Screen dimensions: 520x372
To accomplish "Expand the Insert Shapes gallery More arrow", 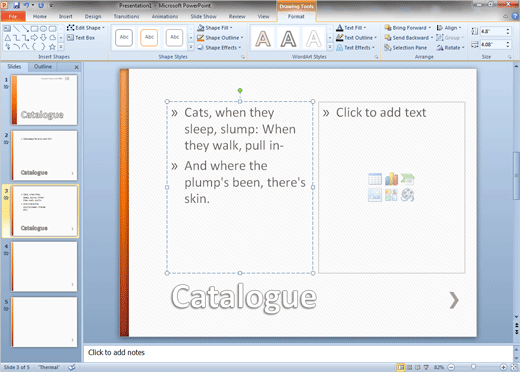I will 61,47.
